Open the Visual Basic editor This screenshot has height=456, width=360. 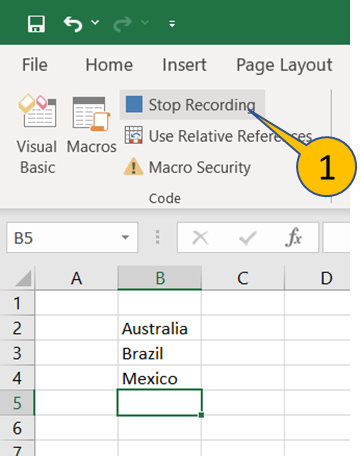(37, 135)
